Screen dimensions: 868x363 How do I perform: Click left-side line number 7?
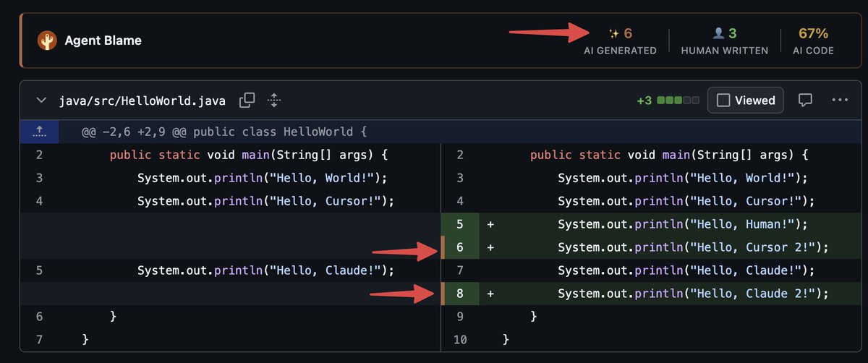39,339
